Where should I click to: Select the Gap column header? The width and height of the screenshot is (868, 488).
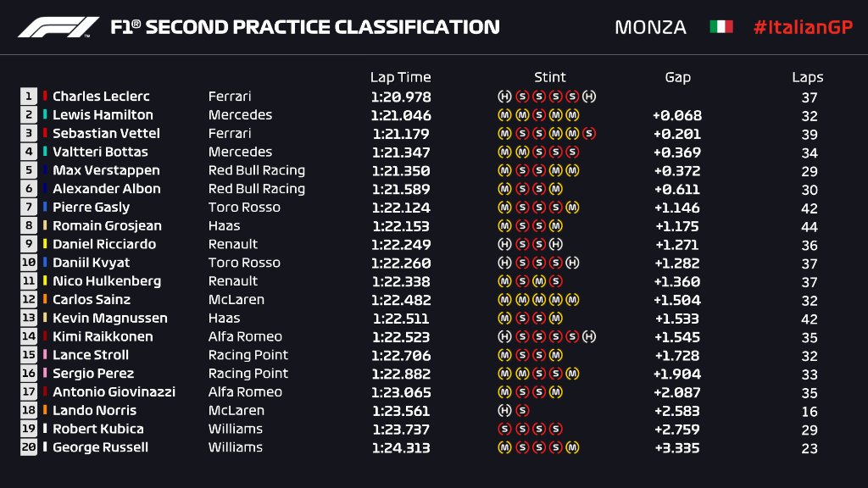tap(677, 77)
